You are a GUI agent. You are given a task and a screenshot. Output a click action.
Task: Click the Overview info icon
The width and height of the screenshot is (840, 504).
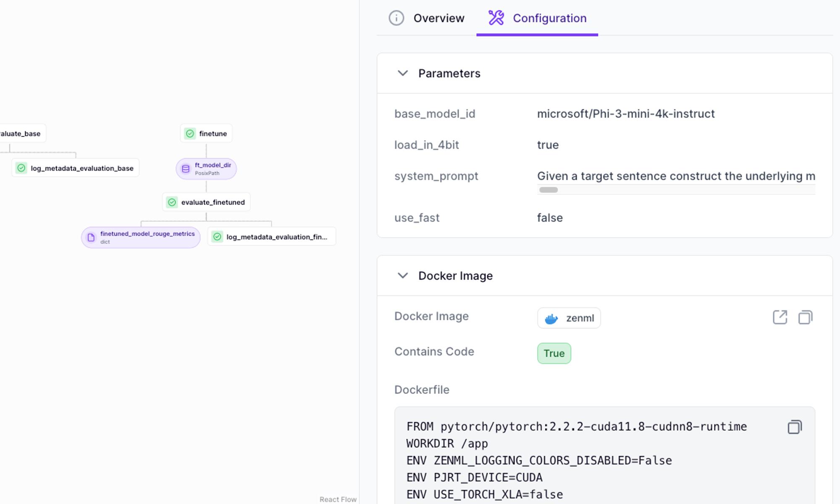click(396, 18)
